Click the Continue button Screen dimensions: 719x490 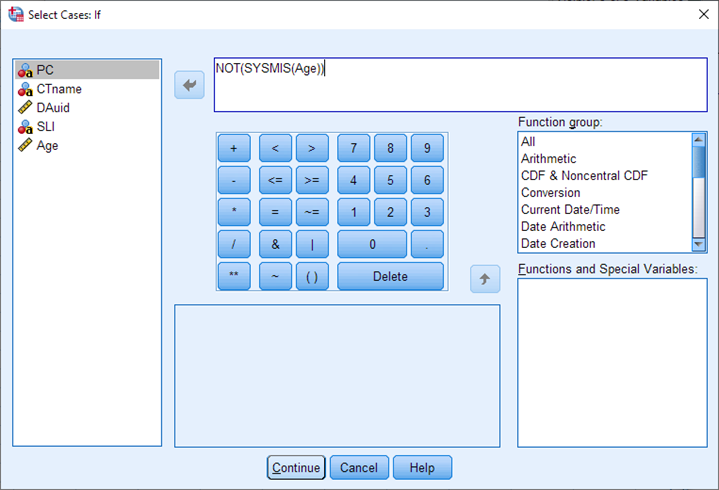click(296, 468)
